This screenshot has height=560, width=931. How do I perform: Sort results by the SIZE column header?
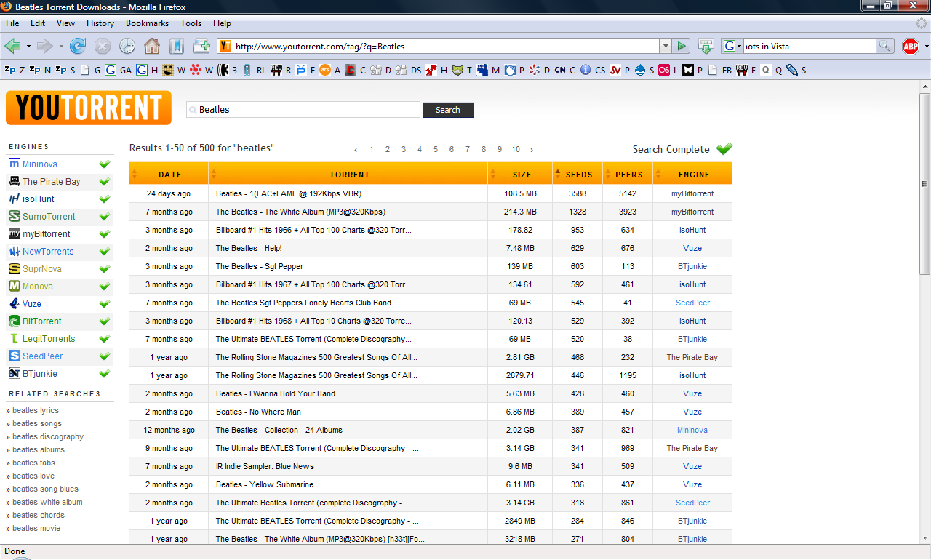tap(520, 175)
